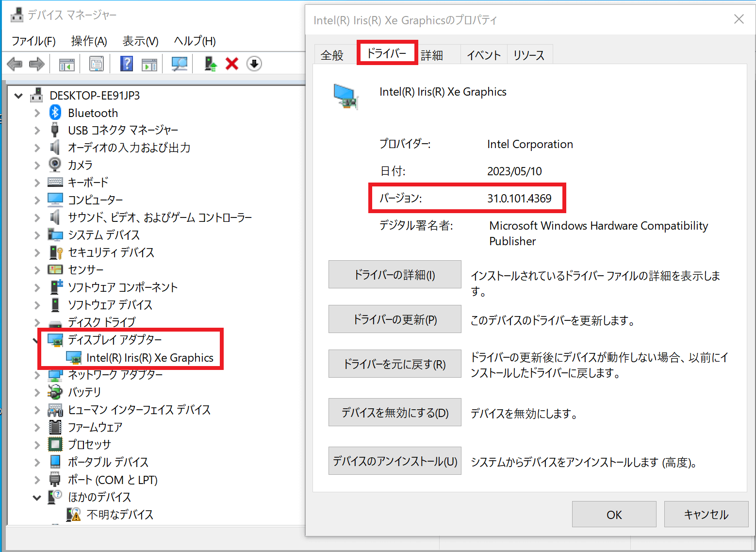Screen dimensions: 756x552
Task: Select the サウンド、ビデオ、およびゲーム コントローラー item
Action: pyautogui.click(x=160, y=217)
